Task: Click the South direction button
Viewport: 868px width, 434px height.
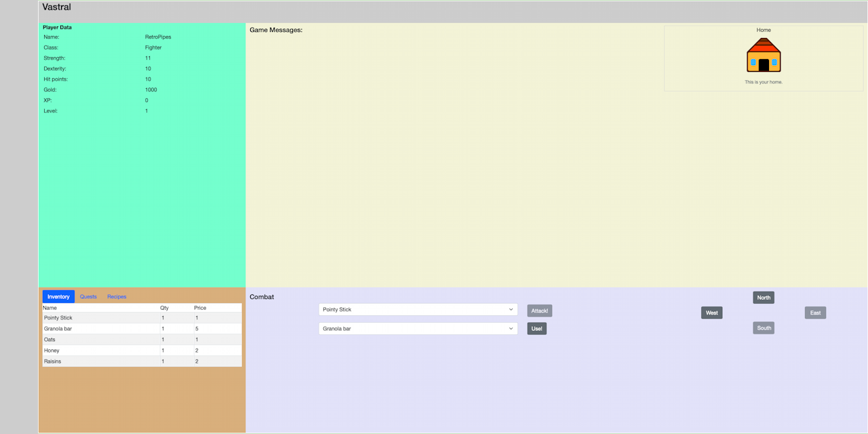Action: (x=764, y=328)
